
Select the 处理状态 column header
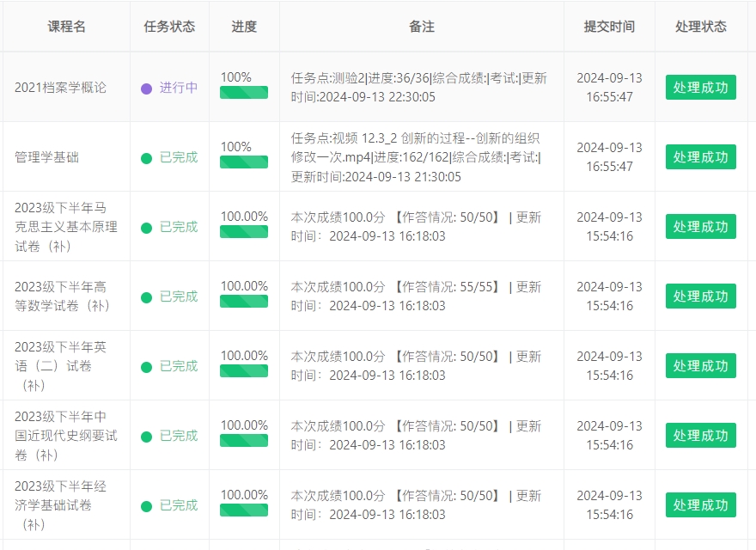click(x=701, y=27)
